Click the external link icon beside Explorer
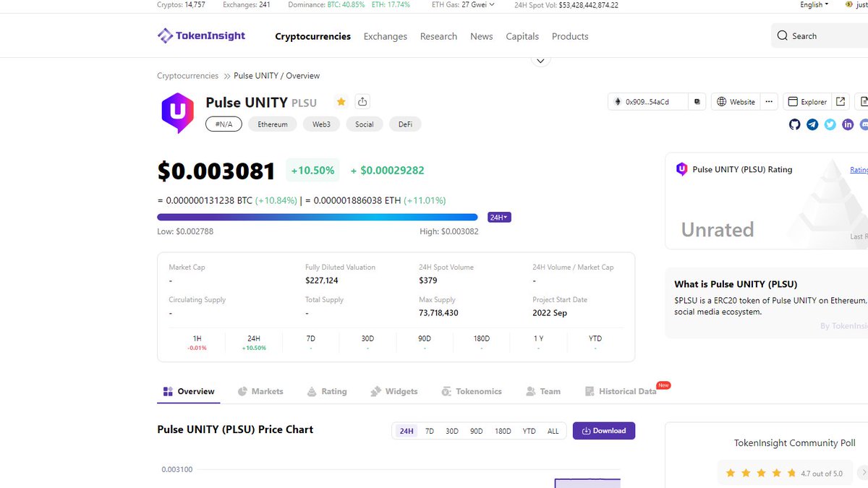Image resolution: width=868 pixels, height=488 pixels. tap(840, 102)
